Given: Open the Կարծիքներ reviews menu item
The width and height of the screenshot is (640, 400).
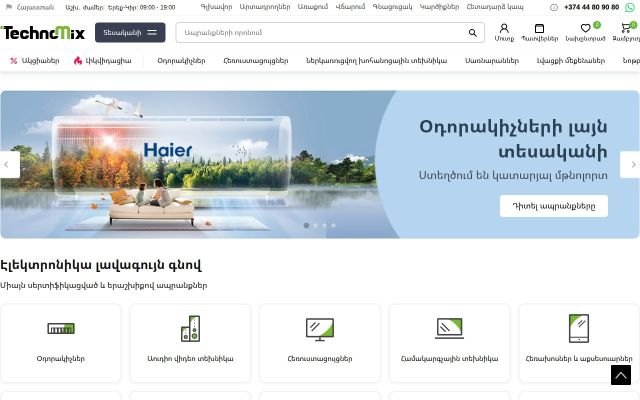Looking at the screenshot, I should click(x=439, y=7).
